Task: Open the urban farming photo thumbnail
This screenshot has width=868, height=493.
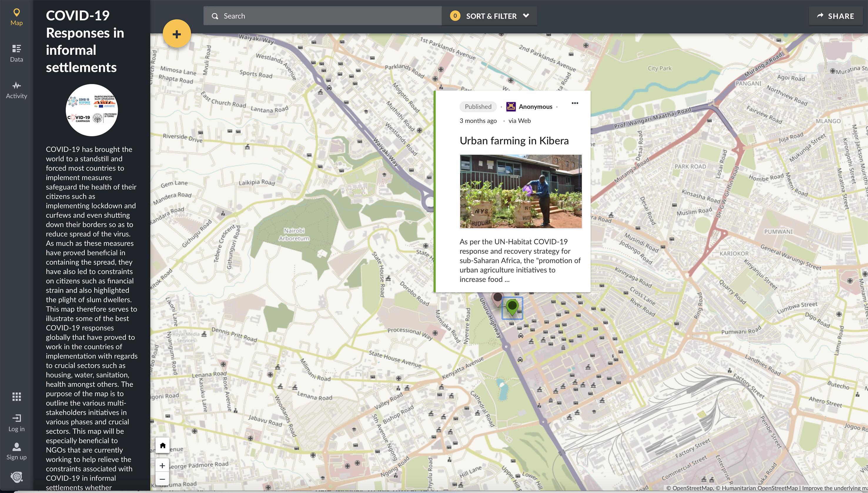Action: click(521, 191)
